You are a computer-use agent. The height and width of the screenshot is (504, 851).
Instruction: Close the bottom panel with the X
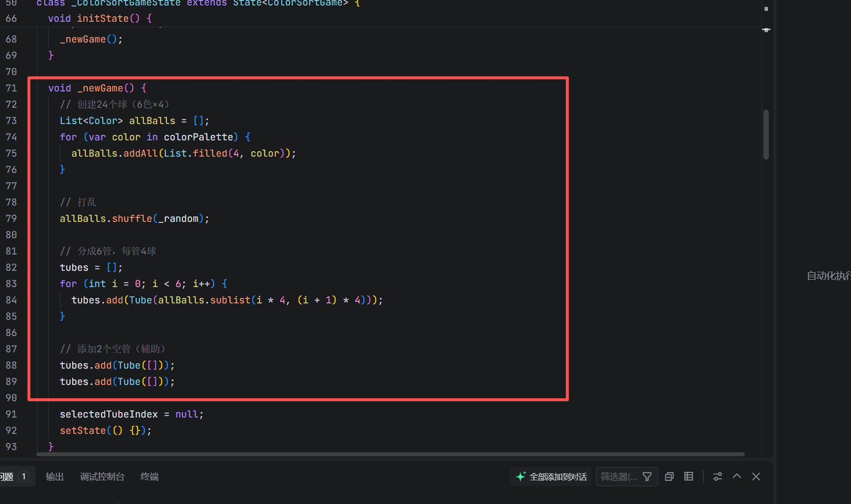tap(756, 476)
